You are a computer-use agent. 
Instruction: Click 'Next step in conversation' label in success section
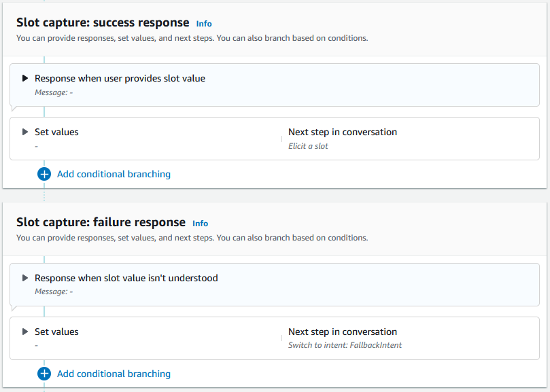pos(343,132)
